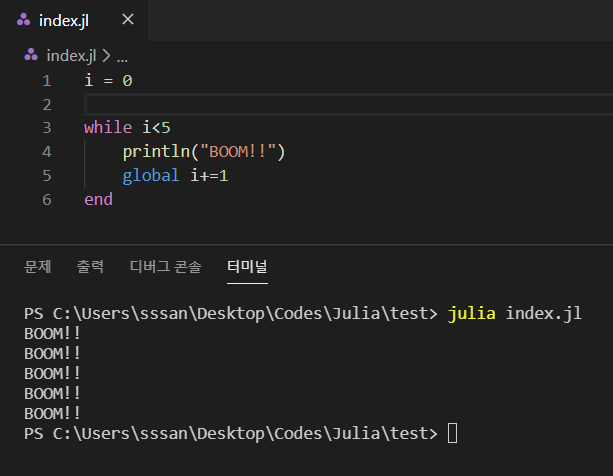Click line number 6 in the gutter

pyautogui.click(x=46, y=200)
